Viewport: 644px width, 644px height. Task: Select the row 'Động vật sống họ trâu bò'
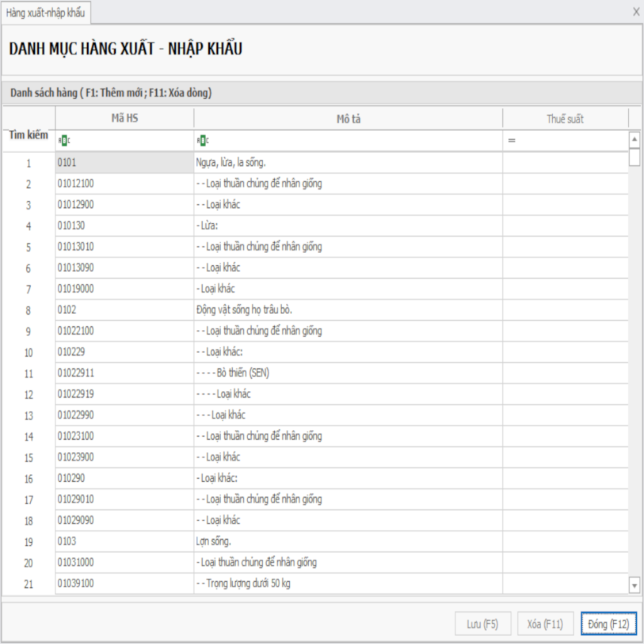(x=348, y=309)
